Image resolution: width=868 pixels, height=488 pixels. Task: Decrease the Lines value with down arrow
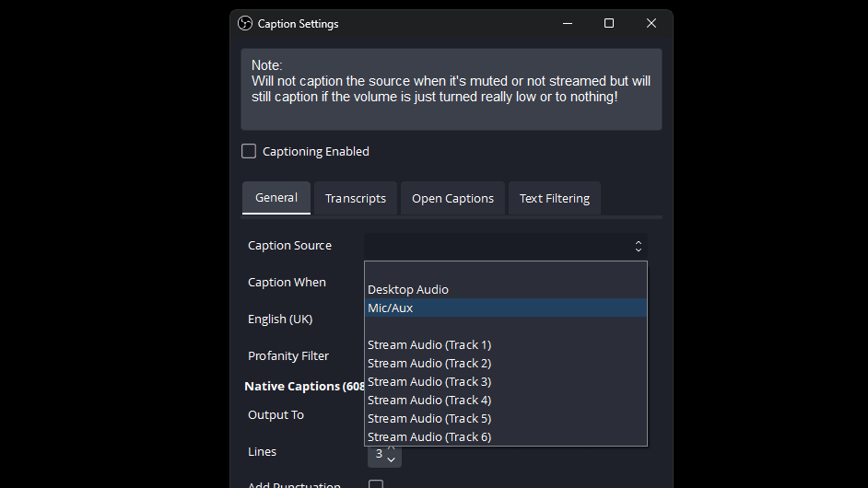tap(392, 459)
